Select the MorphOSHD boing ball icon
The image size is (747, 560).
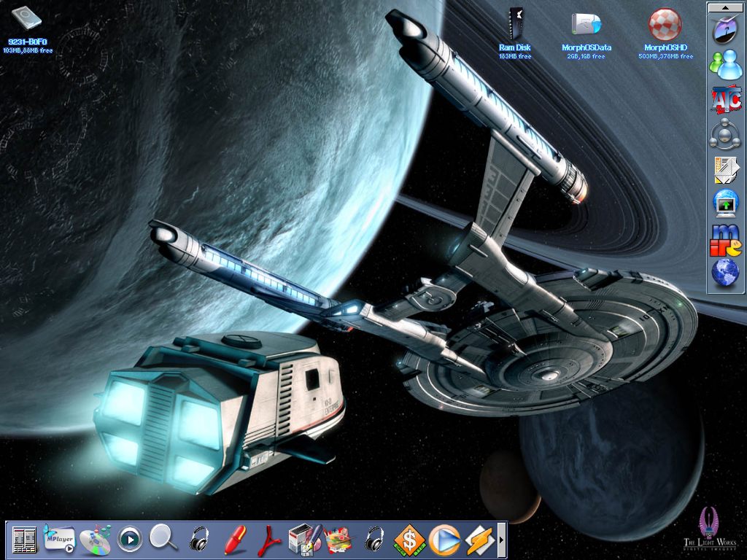click(x=665, y=24)
